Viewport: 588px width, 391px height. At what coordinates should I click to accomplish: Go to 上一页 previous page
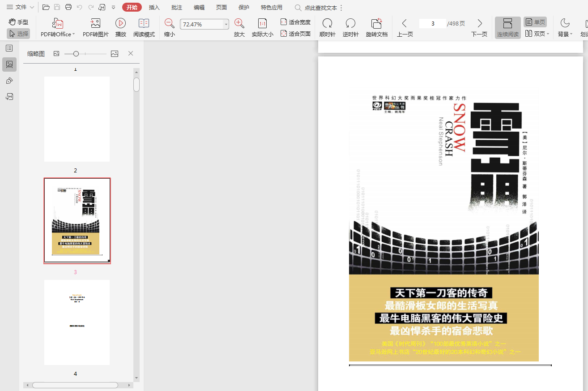pos(405,27)
